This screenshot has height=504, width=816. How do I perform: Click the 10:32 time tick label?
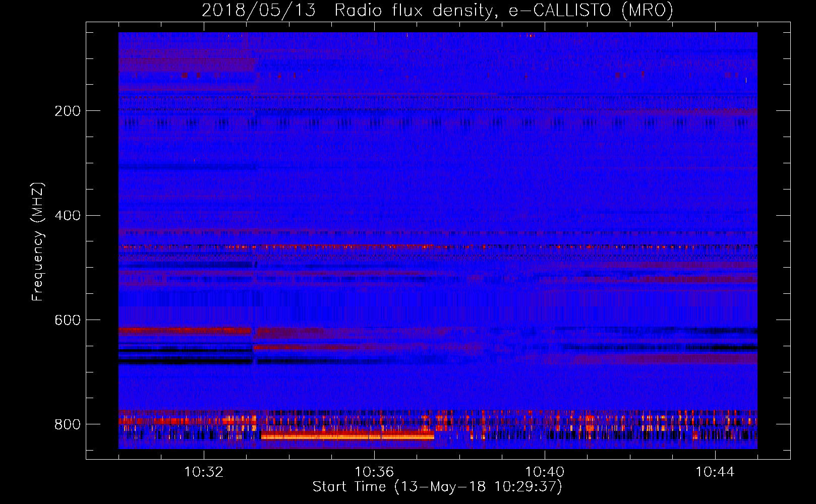click(204, 472)
